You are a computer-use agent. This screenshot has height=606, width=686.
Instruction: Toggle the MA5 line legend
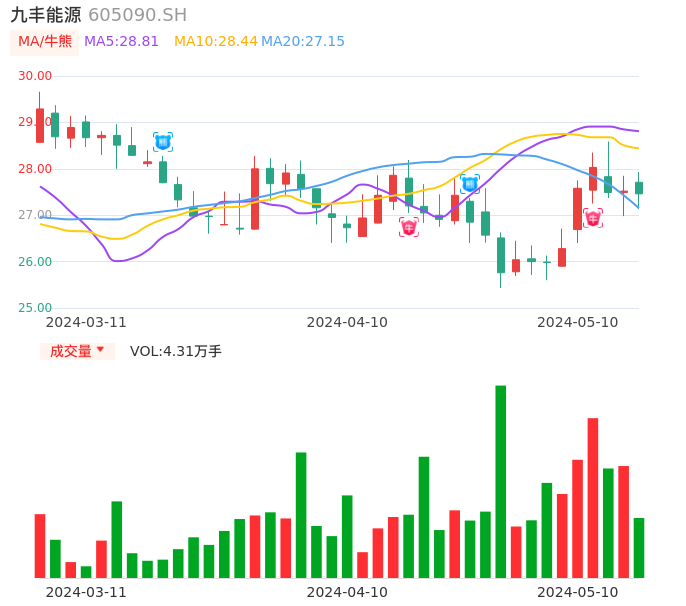121,41
